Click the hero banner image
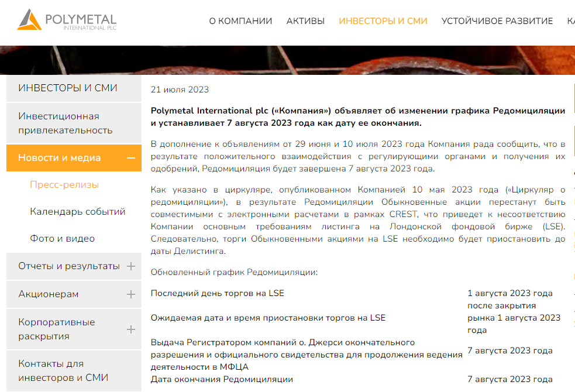 pos(288,60)
